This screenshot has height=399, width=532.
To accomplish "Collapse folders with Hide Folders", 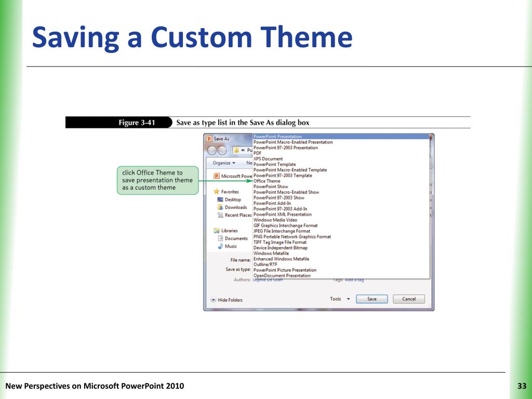I will [x=227, y=300].
